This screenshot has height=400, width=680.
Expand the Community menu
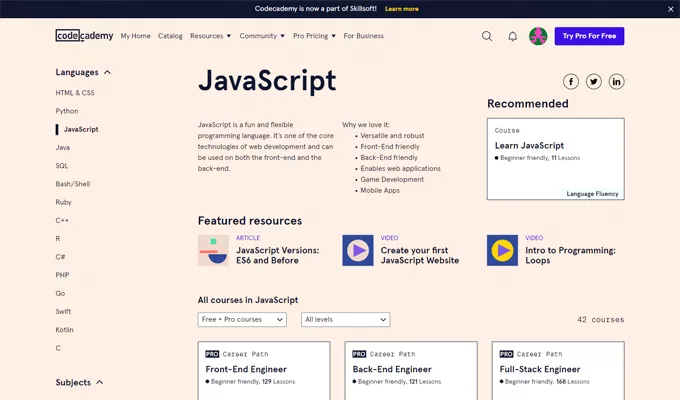pos(262,36)
